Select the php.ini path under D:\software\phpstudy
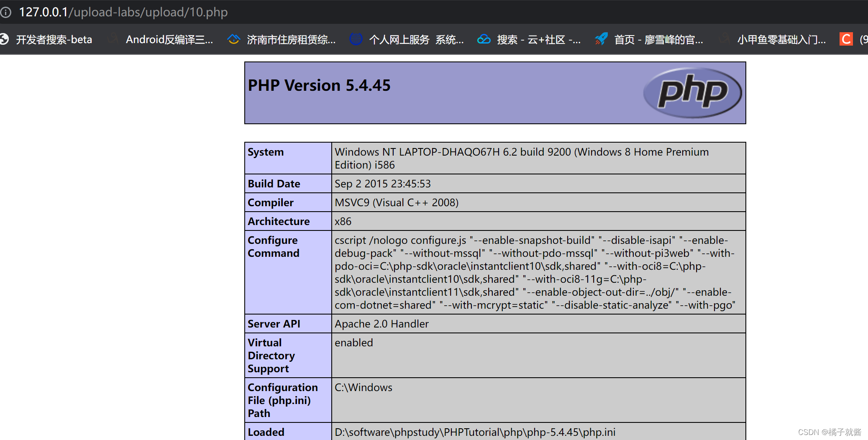Screen dimensions: 868x440 (475, 432)
